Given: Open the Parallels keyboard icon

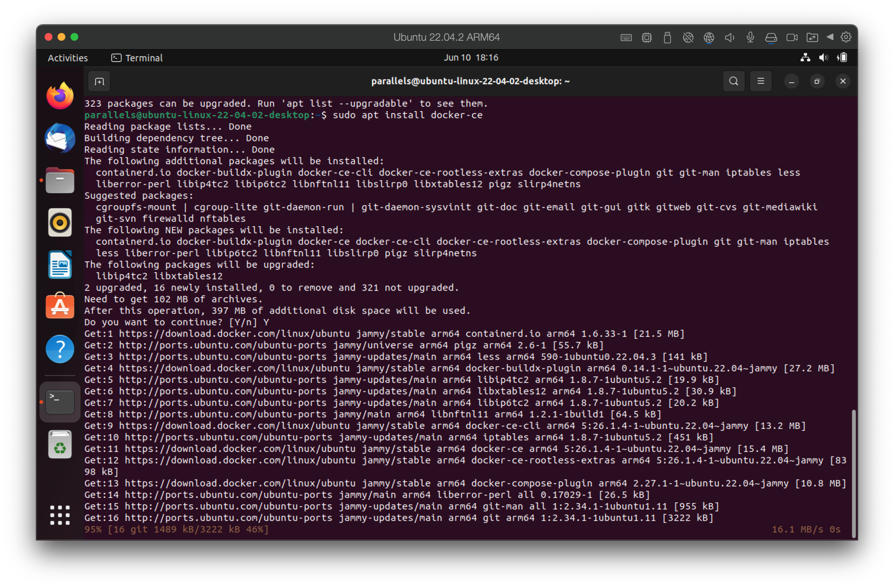Looking at the screenshot, I should (x=626, y=37).
